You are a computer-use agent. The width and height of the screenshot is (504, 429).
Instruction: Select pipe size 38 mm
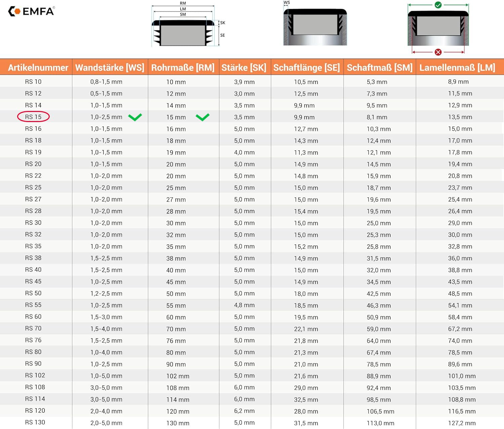click(x=176, y=258)
